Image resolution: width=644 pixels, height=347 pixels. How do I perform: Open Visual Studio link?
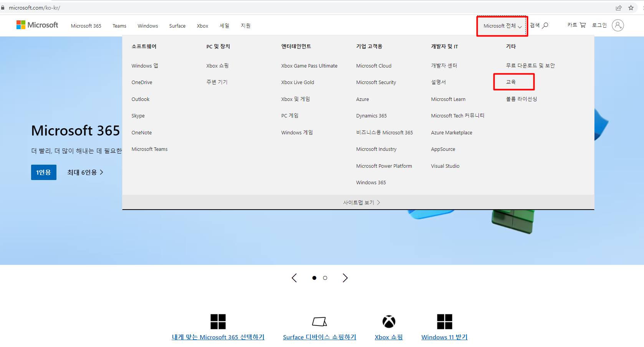[445, 166]
